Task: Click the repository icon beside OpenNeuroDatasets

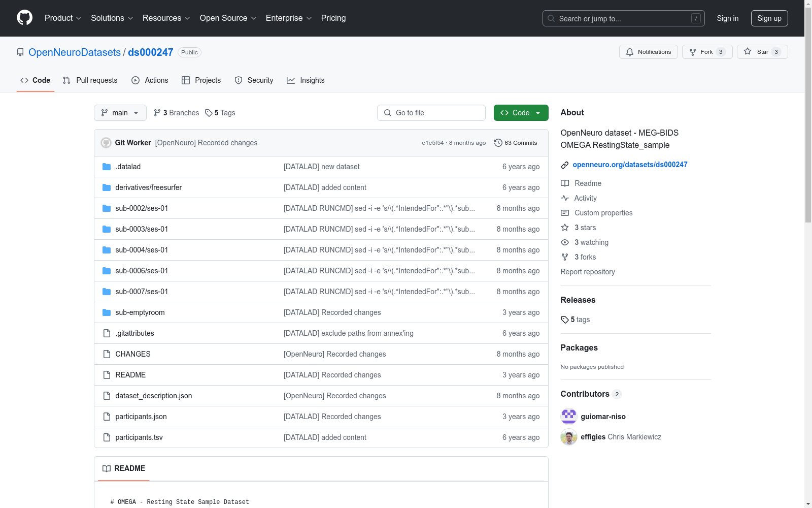Action: coord(20,52)
